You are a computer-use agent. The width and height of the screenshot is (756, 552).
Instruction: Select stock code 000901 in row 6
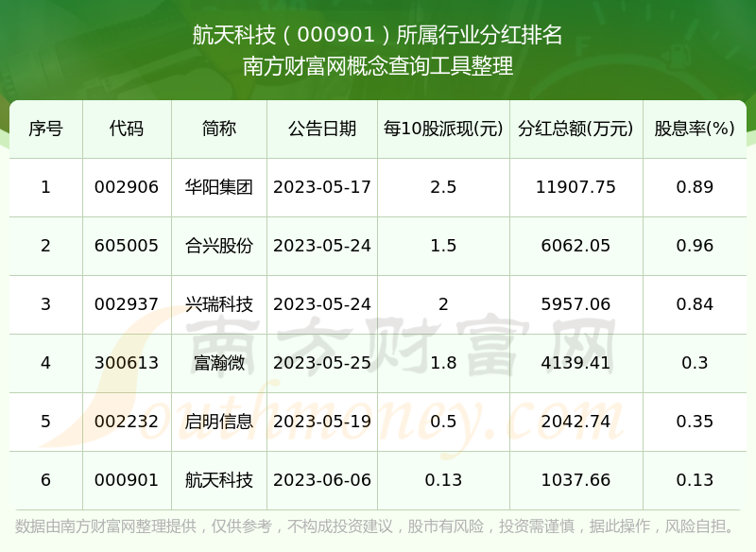coord(127,480)
